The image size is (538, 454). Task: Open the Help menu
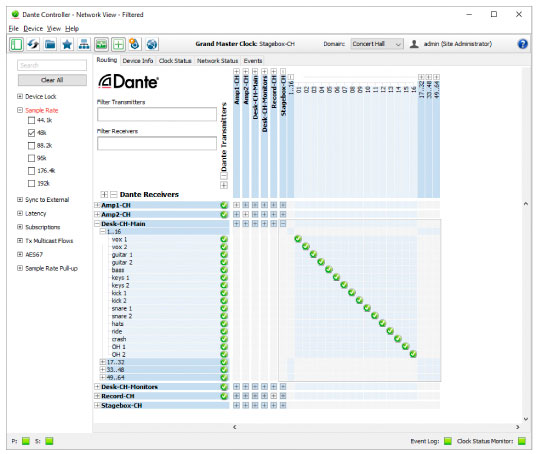72,28
